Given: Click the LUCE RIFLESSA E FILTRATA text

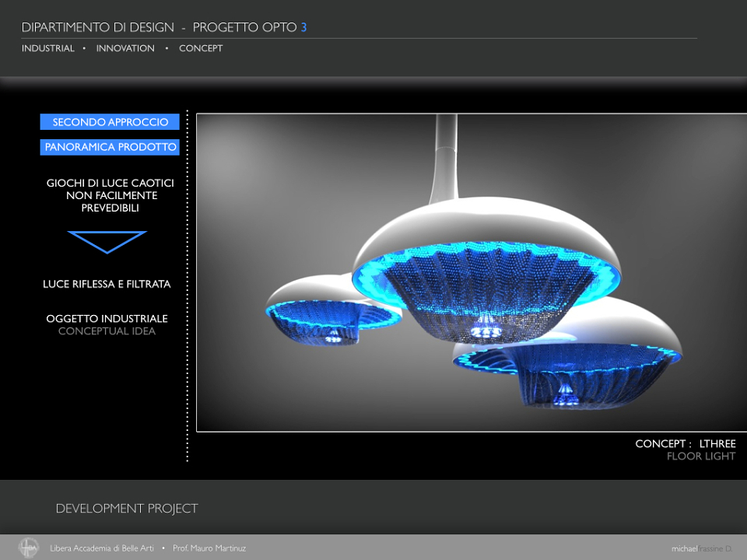Looking at the screenshot, I should (107, 284).
